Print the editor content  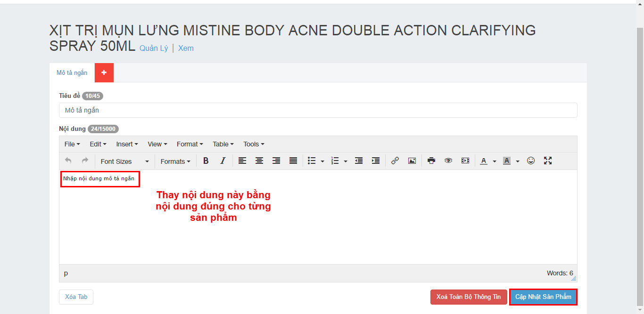click(x=431, y=161)
